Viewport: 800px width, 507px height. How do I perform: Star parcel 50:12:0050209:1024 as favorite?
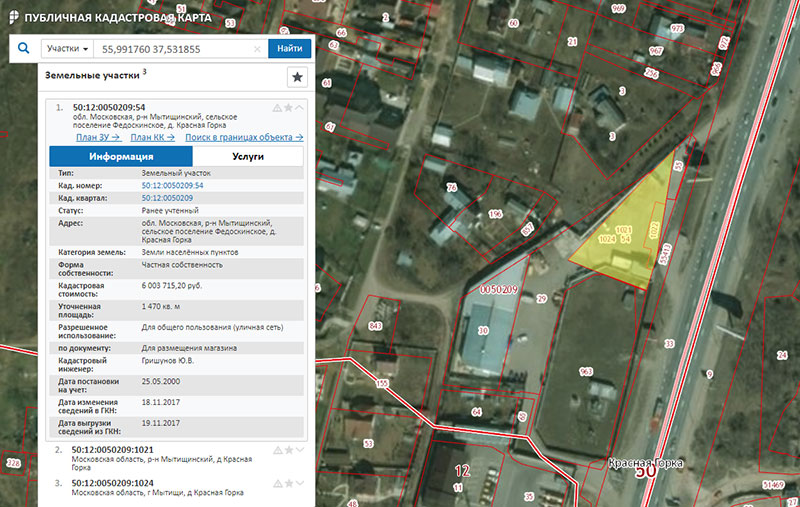point(288,484)
